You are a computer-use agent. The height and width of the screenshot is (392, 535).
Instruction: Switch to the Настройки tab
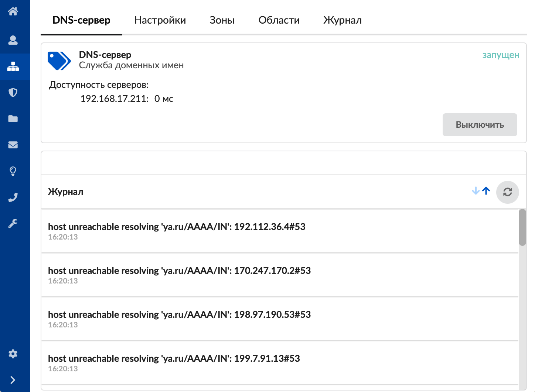160,20
